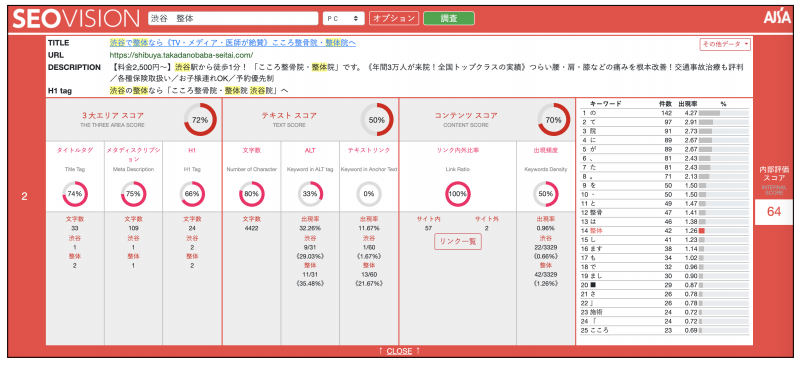This screenshot has height=365, width=801.
Task: Click keyword row 3 院
Action: 665,131
